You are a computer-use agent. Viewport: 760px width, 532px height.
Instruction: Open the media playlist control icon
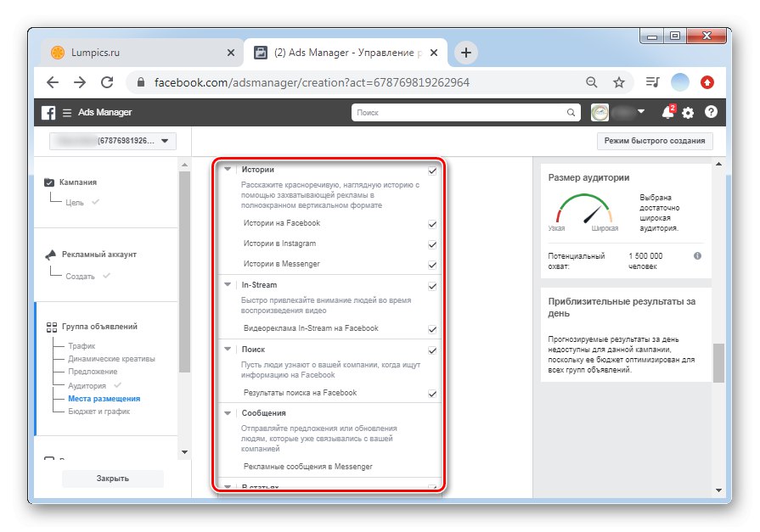(x=652, y=82)
